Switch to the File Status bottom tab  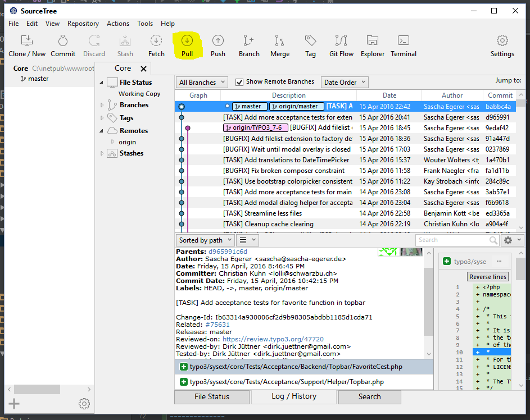(x=212, y=397)
